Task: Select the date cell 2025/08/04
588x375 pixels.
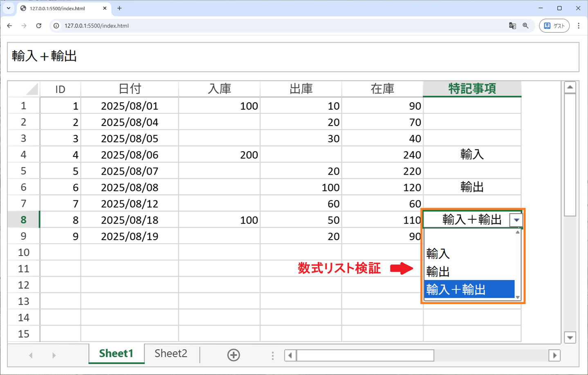Action: (130, 122)
